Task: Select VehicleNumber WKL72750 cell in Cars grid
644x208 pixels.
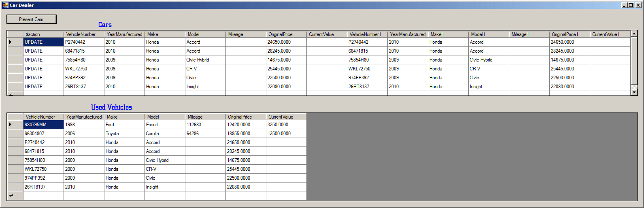Action: [84, 69]
